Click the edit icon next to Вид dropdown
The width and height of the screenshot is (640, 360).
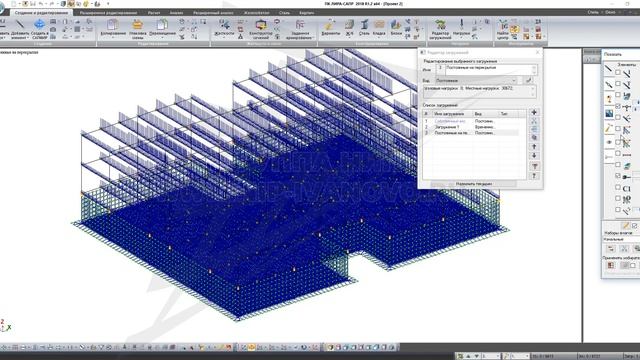[x=529, y=80]
